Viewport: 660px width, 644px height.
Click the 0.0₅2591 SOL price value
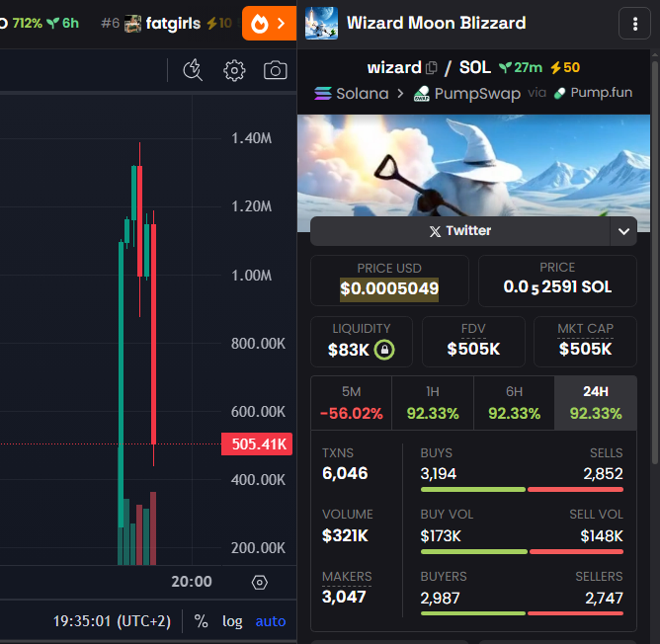(557, 287)
